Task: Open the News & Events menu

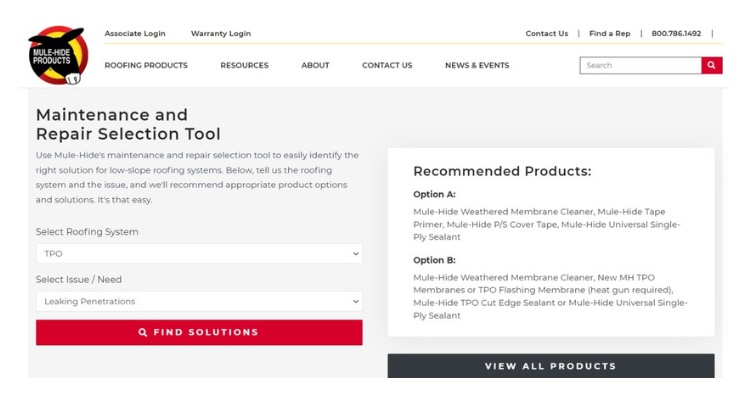Action: 477,65
